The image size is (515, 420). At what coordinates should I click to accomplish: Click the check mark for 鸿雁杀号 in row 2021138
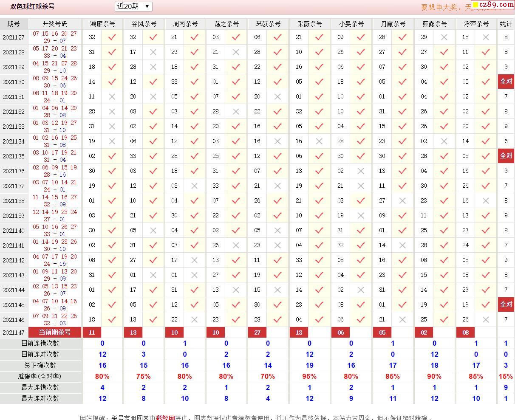112,201
